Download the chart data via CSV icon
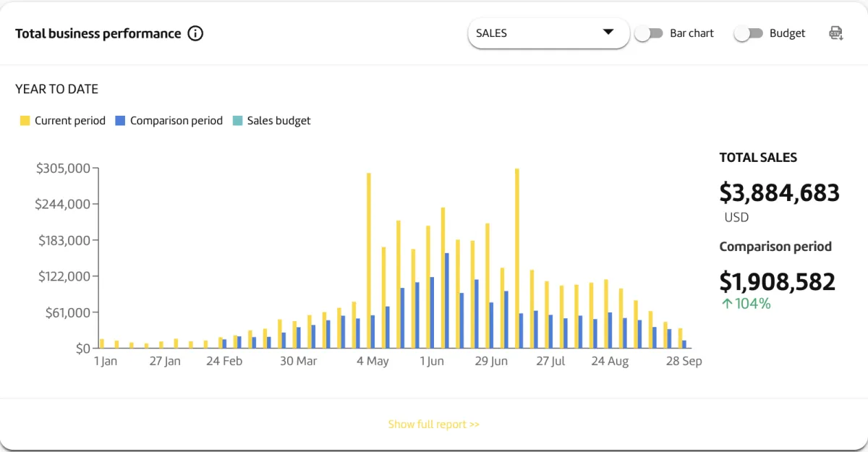Screen dimensions: 868x452 tap(835, 33)
